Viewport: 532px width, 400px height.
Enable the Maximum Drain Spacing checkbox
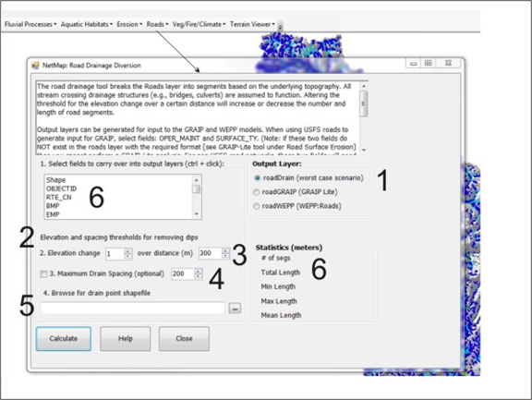point(43,273)
